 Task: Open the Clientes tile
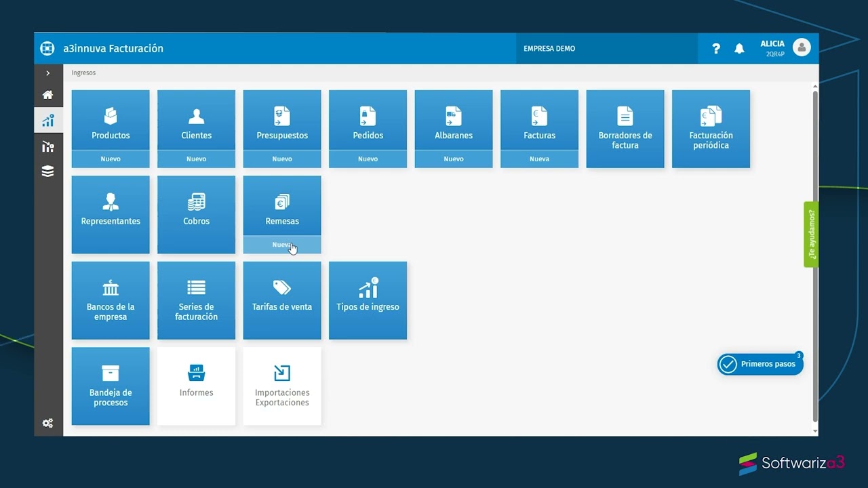pos(196,120)
